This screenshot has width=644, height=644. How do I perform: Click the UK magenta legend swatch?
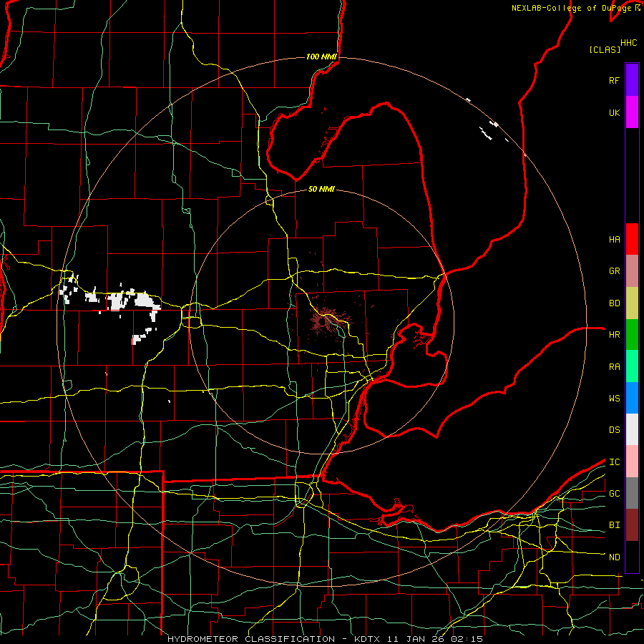click(x=632, y=112)
